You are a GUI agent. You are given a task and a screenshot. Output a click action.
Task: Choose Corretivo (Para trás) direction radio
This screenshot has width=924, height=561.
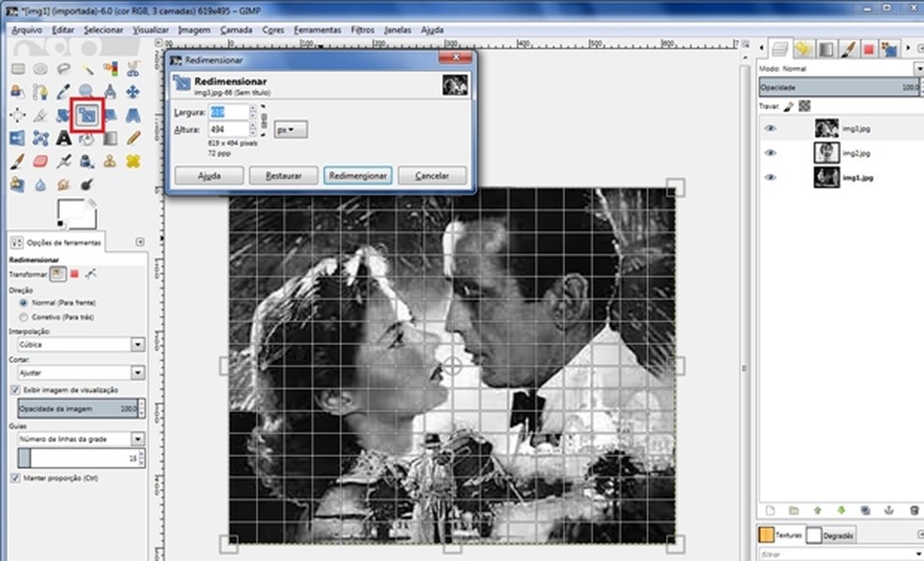23,318
